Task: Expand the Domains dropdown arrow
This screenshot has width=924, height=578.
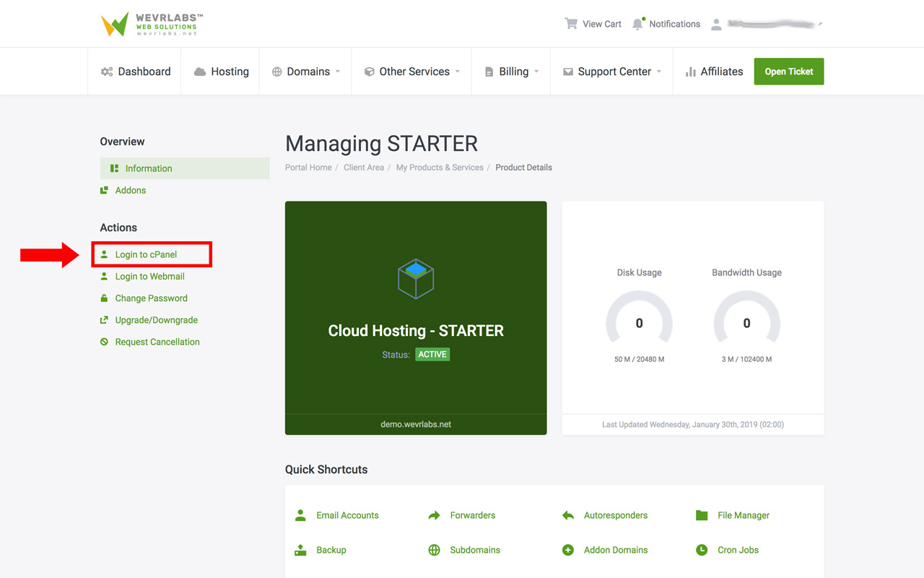Action: pyautogui.click(x=337, y=72)
